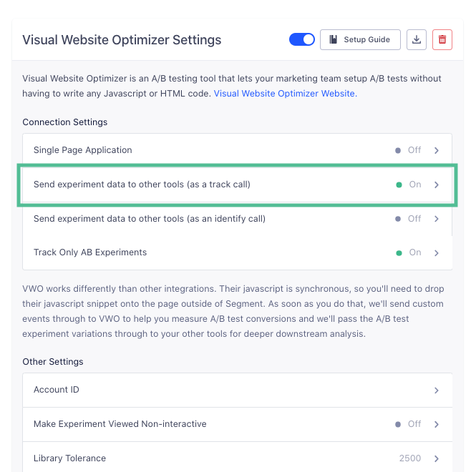Select the Single Page Application row
The width and height of the screenshot is (476, 472).
(82, 150)
